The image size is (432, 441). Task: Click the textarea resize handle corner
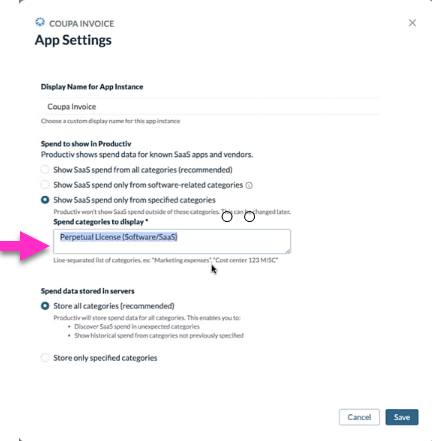[288, 251]
